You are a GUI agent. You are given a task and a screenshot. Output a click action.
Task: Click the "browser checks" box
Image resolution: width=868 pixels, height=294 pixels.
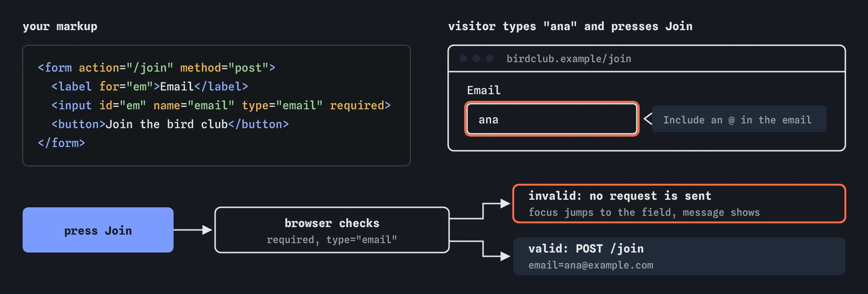[332, 230]
